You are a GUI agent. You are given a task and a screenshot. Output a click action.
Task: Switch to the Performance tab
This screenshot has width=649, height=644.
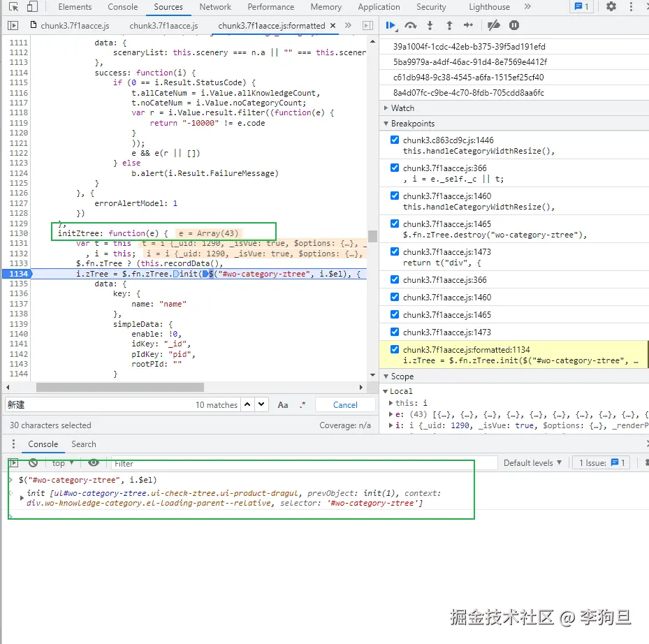click(x=270, y=7)
